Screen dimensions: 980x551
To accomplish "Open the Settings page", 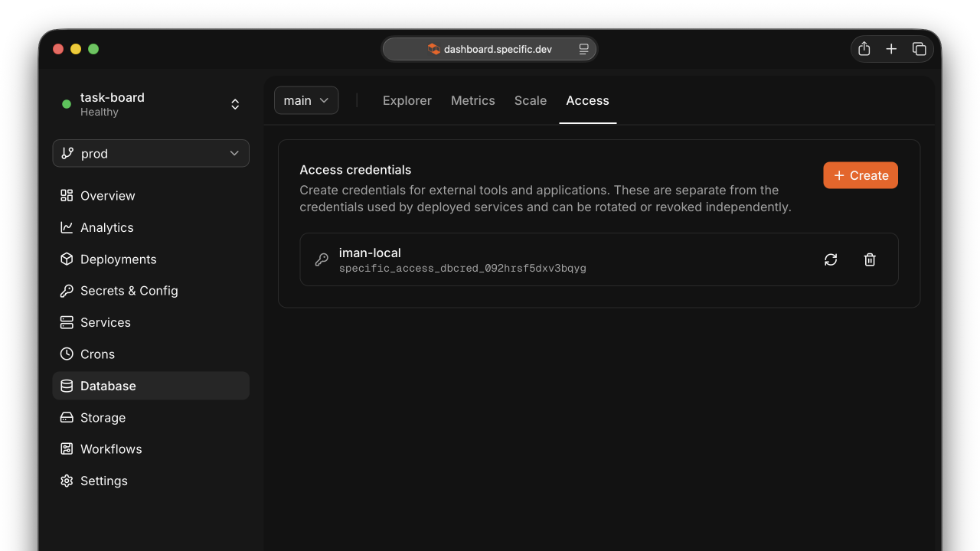I will click(151, 481).
